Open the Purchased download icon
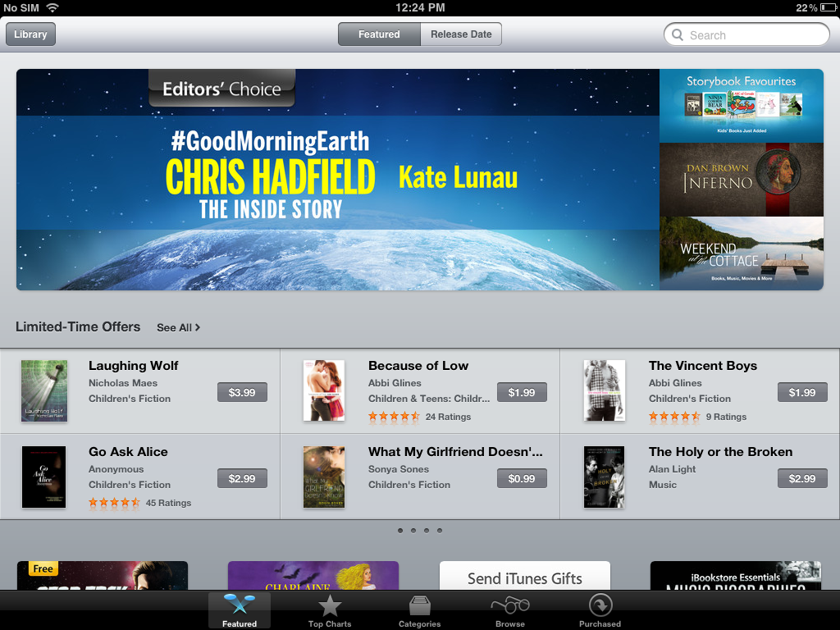840x630 pixels. pyautogui.click(x=600, y=606)
